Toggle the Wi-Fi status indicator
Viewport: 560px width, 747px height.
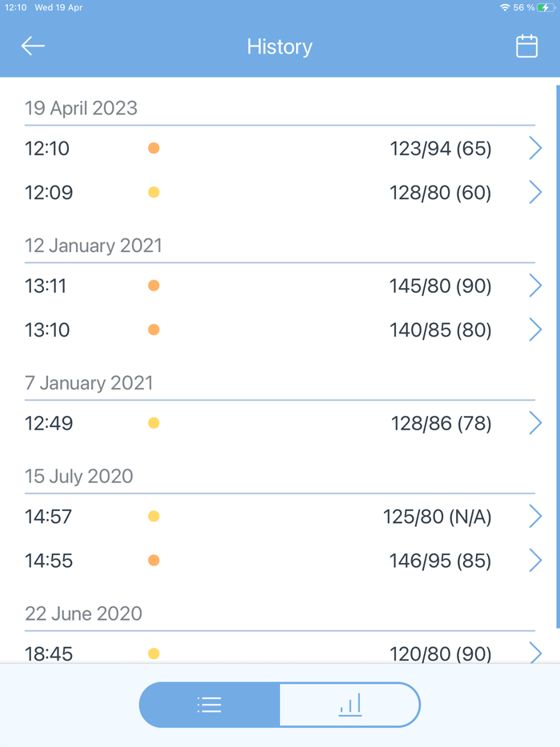pyautogui.click(x=505, y=7)
